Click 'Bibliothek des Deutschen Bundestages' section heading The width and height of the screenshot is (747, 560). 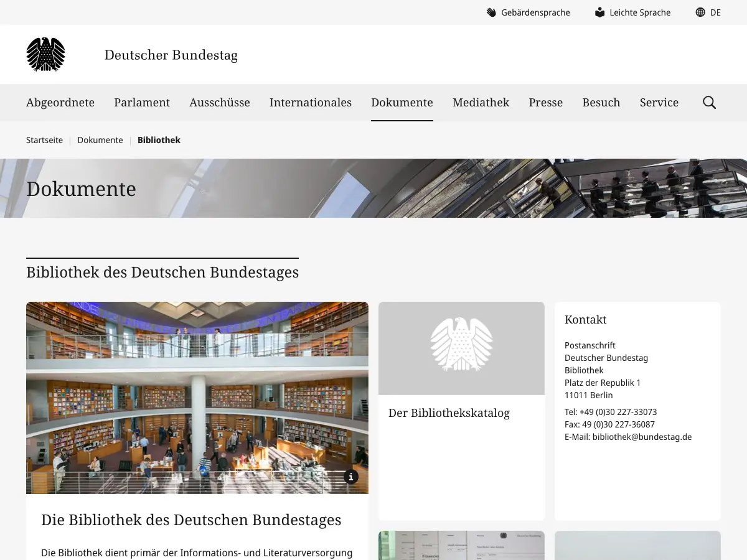click(162, 273)
